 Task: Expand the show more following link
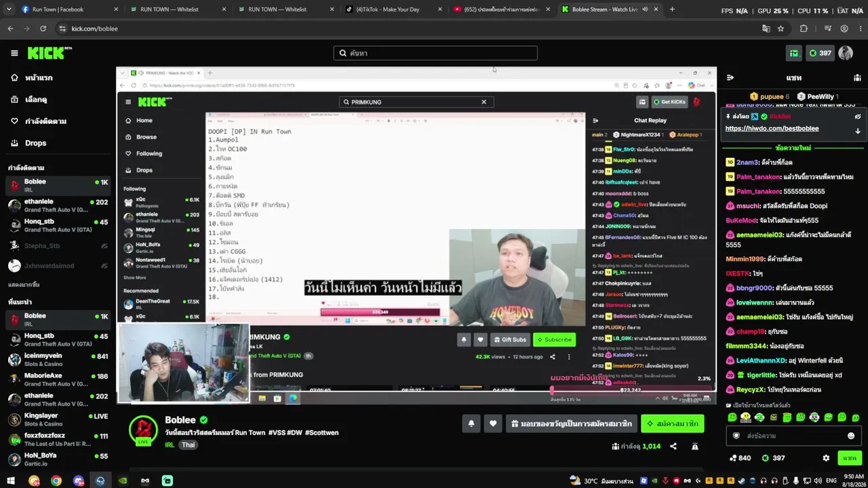click(24, 285)
